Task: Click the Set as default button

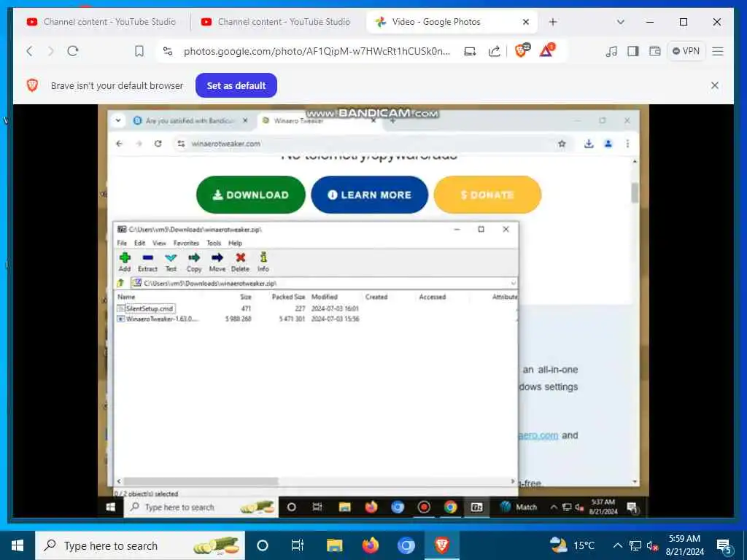Action: (x=236, y=86)
